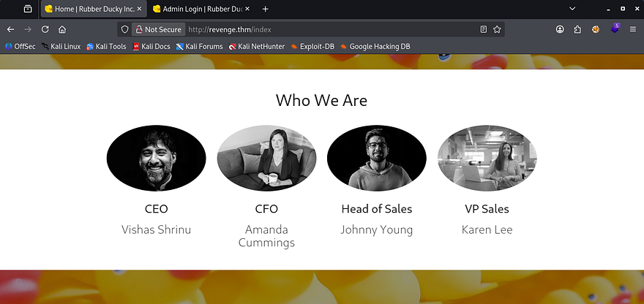The image size is (644, 304).
Task: Click the browser reload button
Action: (x=45, y=29)
